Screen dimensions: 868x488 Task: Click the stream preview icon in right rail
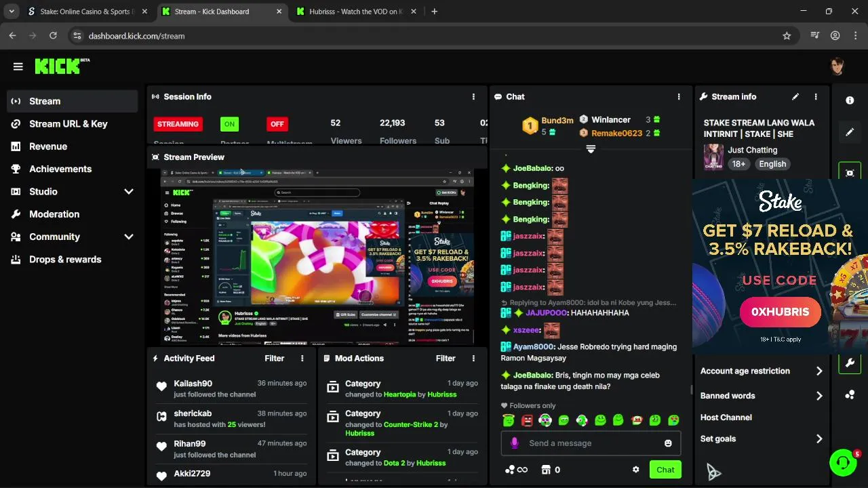(x=850, y=172)
